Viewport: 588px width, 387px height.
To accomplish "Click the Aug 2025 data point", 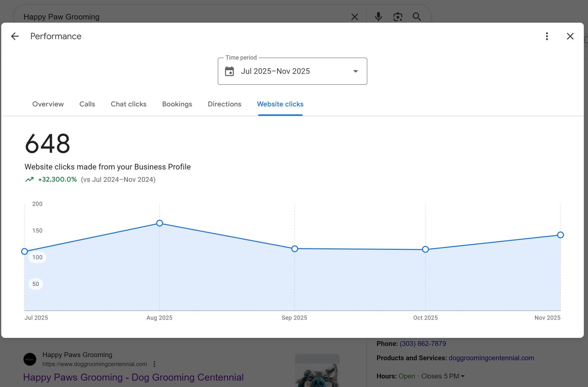I will point(160,223).
